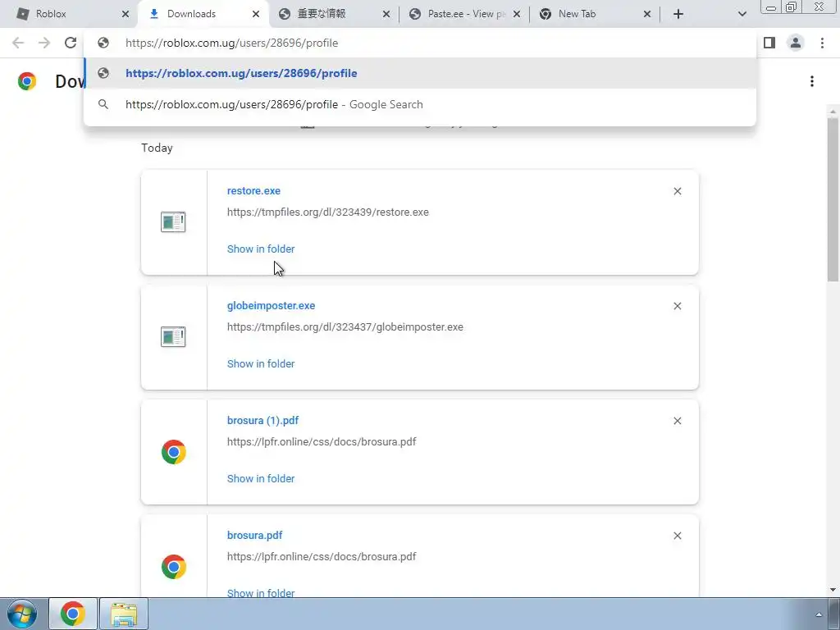Go forward to next page

44,43
